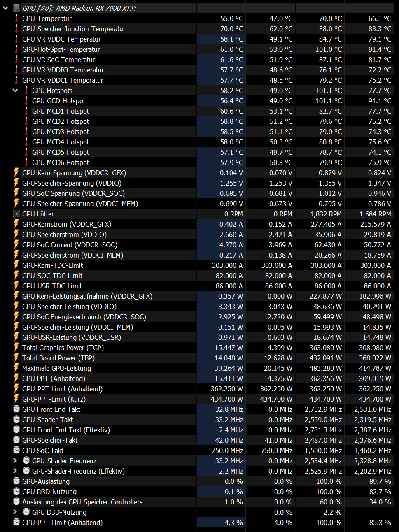Viewport: 399px width, 532px height.
Task: Click GPU-Speicher-Spannung (VDDCI_MEM) label
Action: tap(80, 204)
